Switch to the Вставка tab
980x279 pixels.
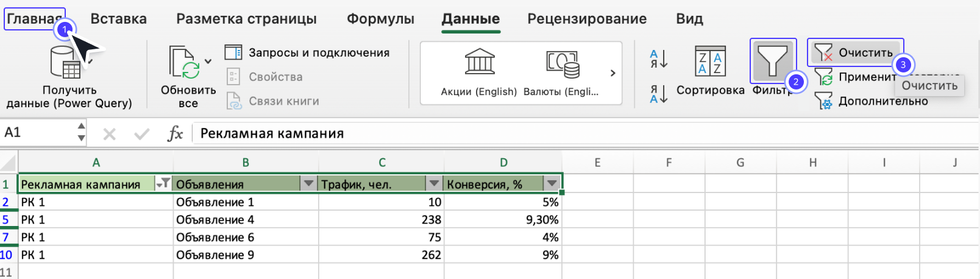click(118, 19)
